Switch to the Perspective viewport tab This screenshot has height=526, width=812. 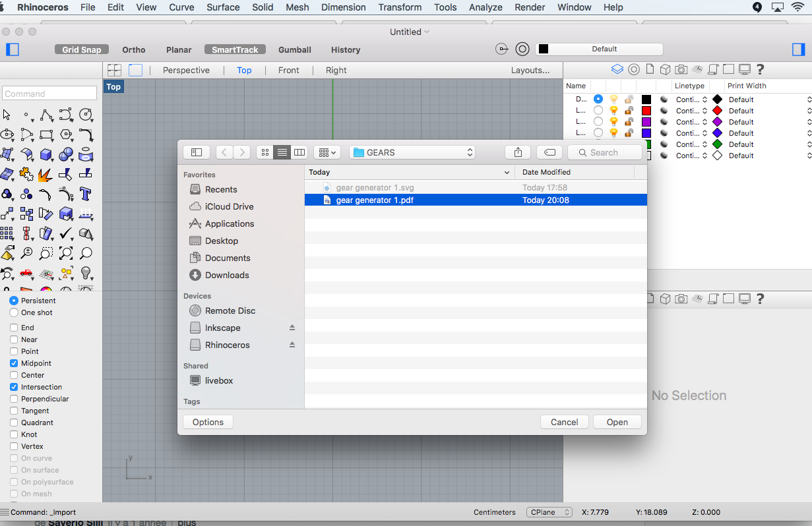186,70
